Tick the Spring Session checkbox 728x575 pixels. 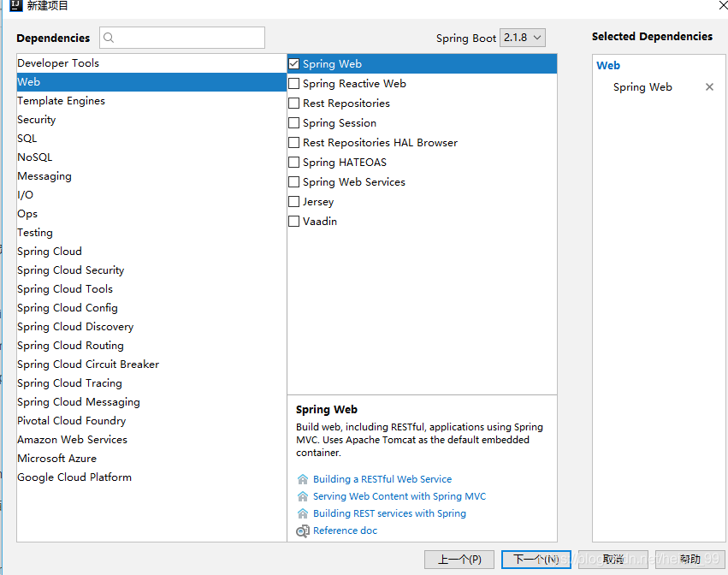pyautogui.click(x=294, y=122)
